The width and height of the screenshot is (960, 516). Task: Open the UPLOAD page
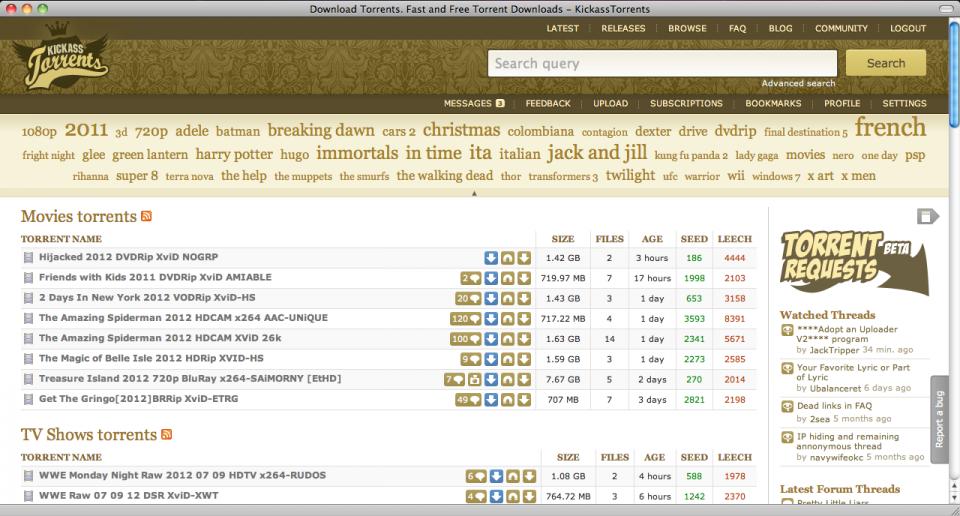(610, 103)
